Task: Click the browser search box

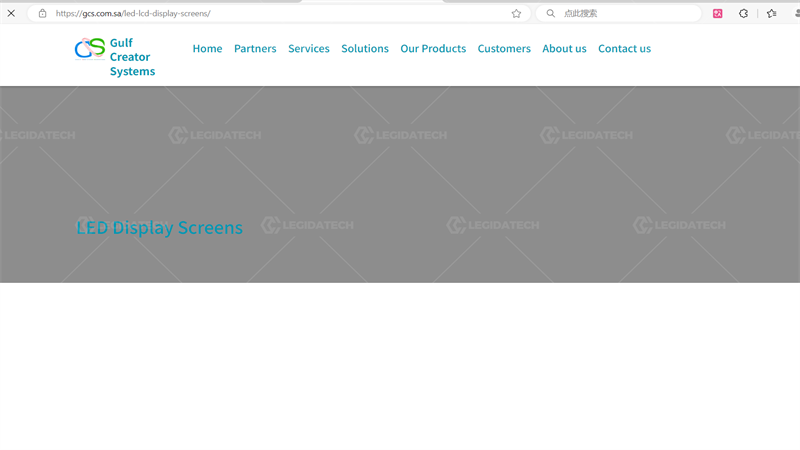Action: (x=618, y=13)
